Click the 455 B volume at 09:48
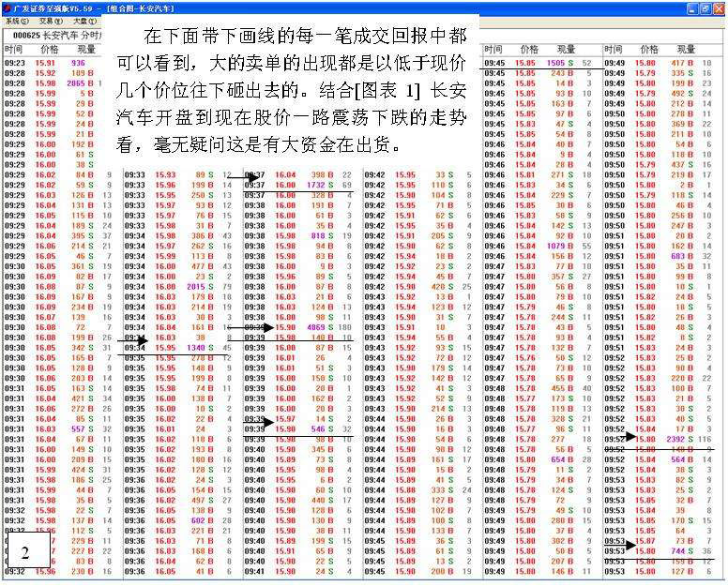 pyautogui.click(x=561, y=388)
